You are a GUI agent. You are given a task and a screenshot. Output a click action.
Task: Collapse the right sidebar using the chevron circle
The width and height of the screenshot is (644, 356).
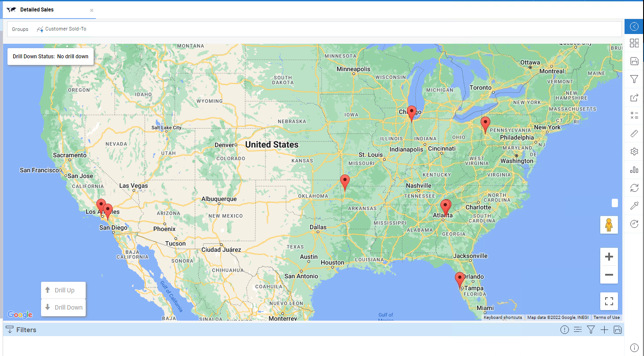click(x=634, y=27)
